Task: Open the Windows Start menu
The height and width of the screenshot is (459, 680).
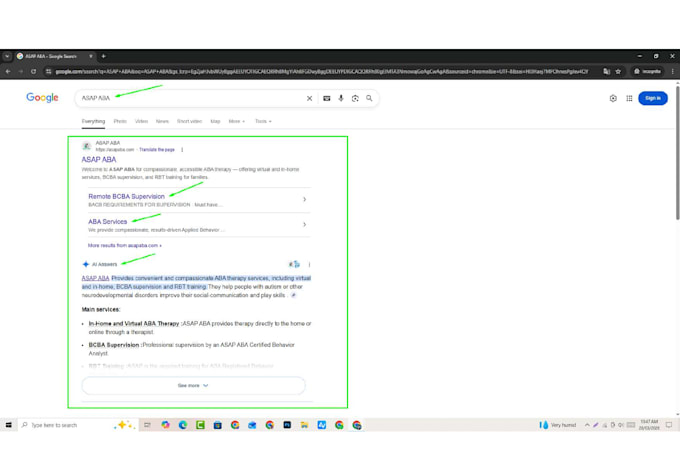Action: click(8, 425)
